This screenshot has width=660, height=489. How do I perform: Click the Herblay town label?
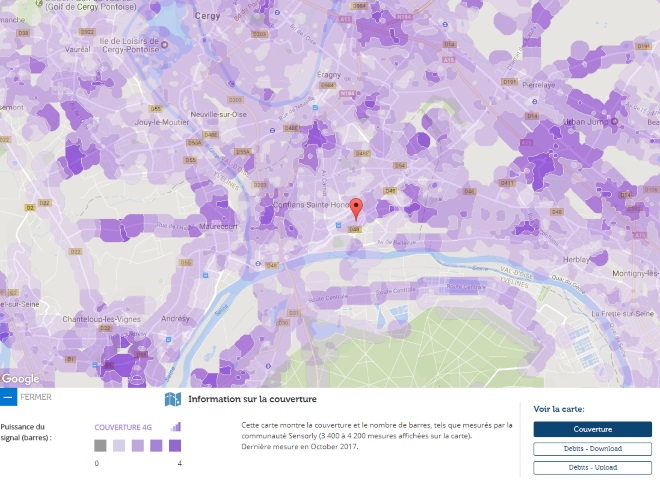pos(576,260)
